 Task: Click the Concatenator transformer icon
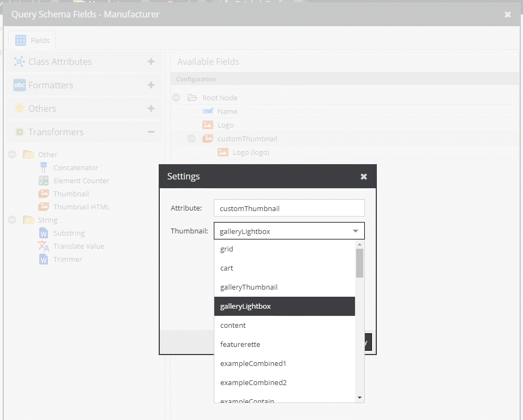(44, 168)
